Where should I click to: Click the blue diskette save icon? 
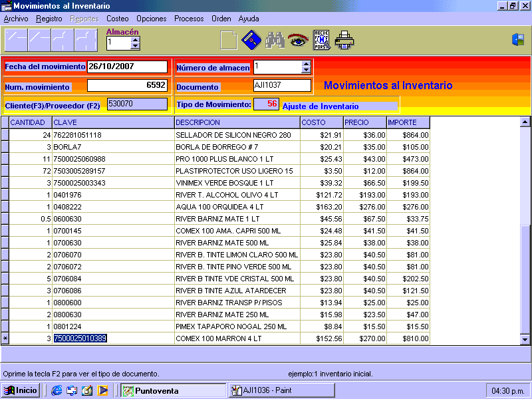click(251, 41)
